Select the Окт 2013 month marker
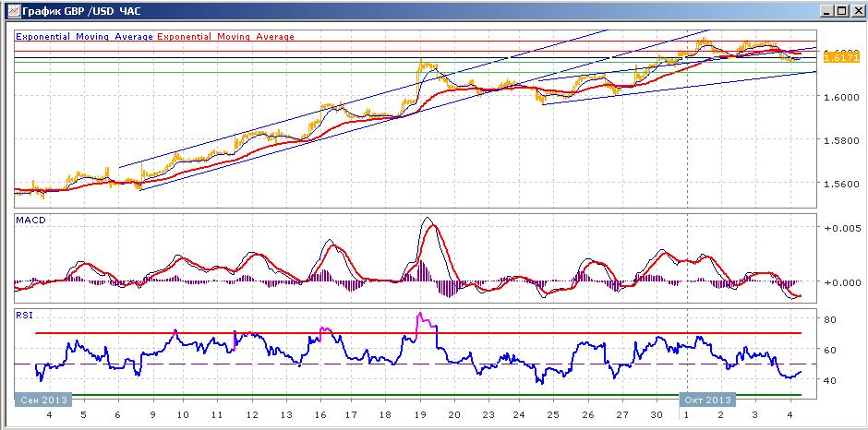868x430 pixels. point(707,400)
